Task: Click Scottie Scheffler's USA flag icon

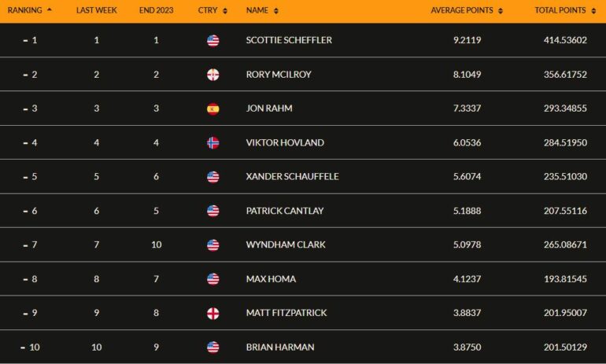Action: 213,41
